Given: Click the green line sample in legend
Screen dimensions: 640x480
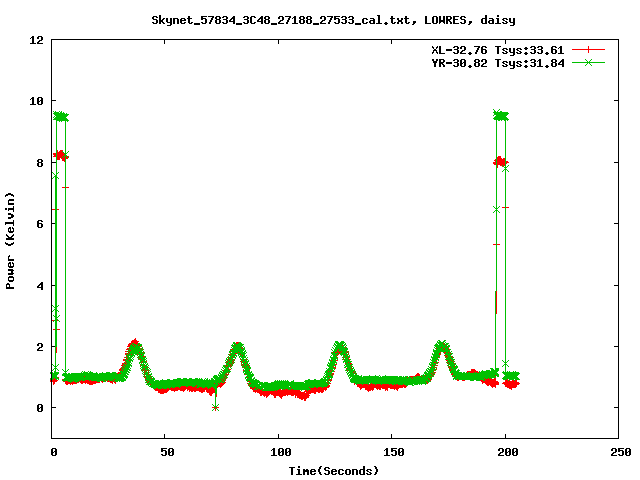Looking at the screenshot, I should (589, 62).
